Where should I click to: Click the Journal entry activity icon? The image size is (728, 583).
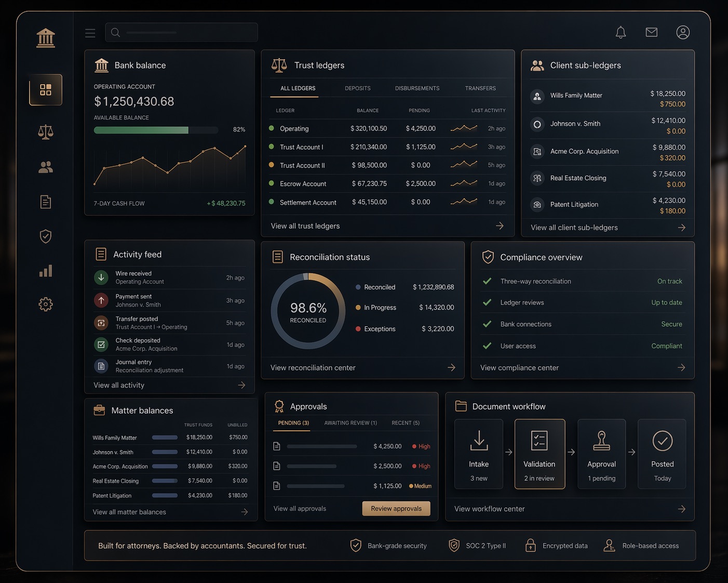pyautogui.click(x=101, y=366)
